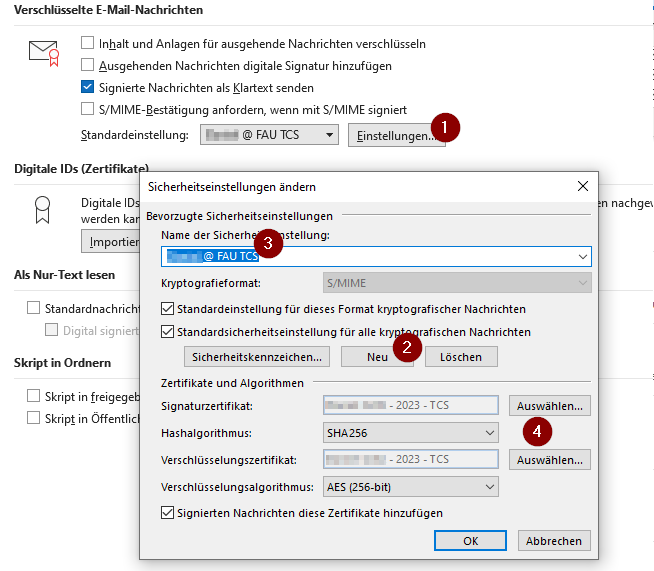Click the Einstellungen... button

(396, 135)
